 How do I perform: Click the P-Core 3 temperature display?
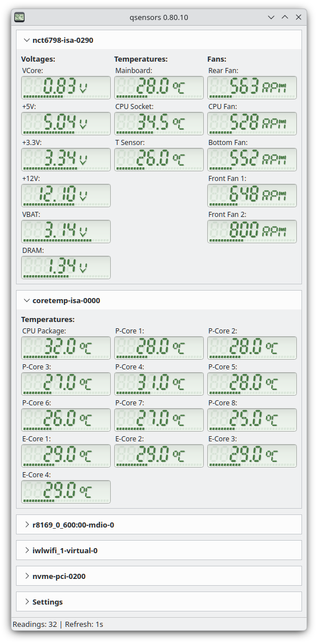point(66,384)
